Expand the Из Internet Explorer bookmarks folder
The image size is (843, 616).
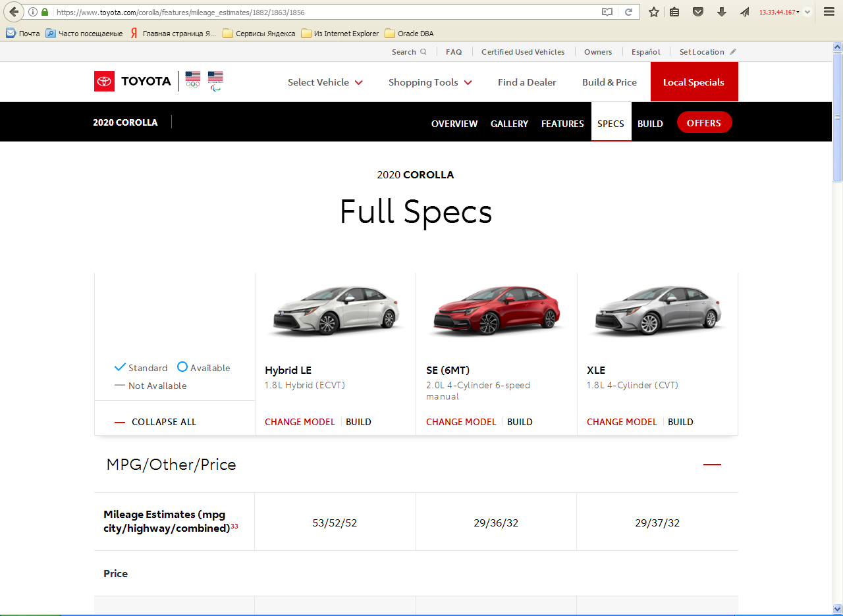[340, 33]
